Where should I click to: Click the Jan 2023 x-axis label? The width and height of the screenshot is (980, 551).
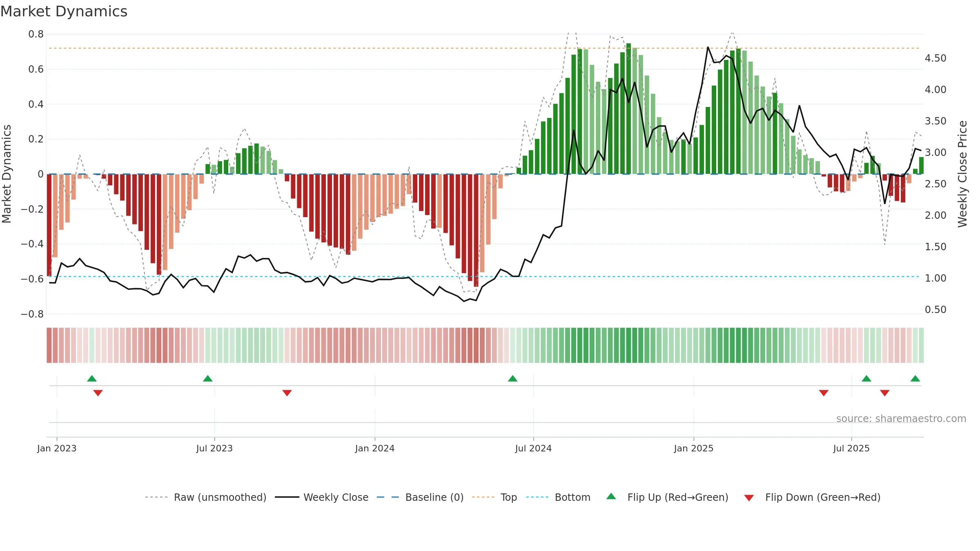click(57, 449)
